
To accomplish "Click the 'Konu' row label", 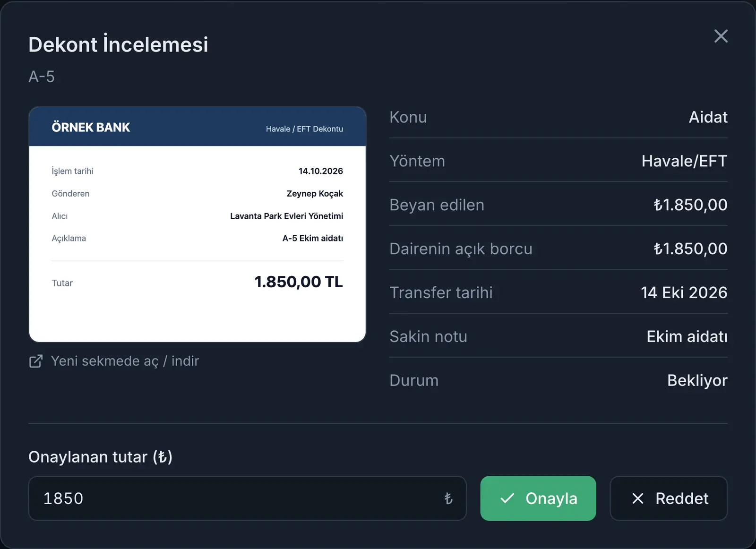I will [408, 117].
